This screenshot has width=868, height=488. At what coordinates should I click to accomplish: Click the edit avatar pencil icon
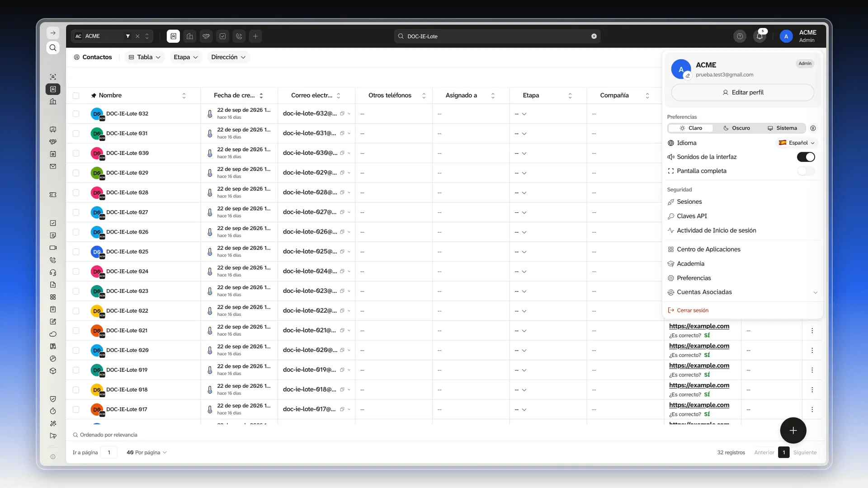tap(688, 76)
